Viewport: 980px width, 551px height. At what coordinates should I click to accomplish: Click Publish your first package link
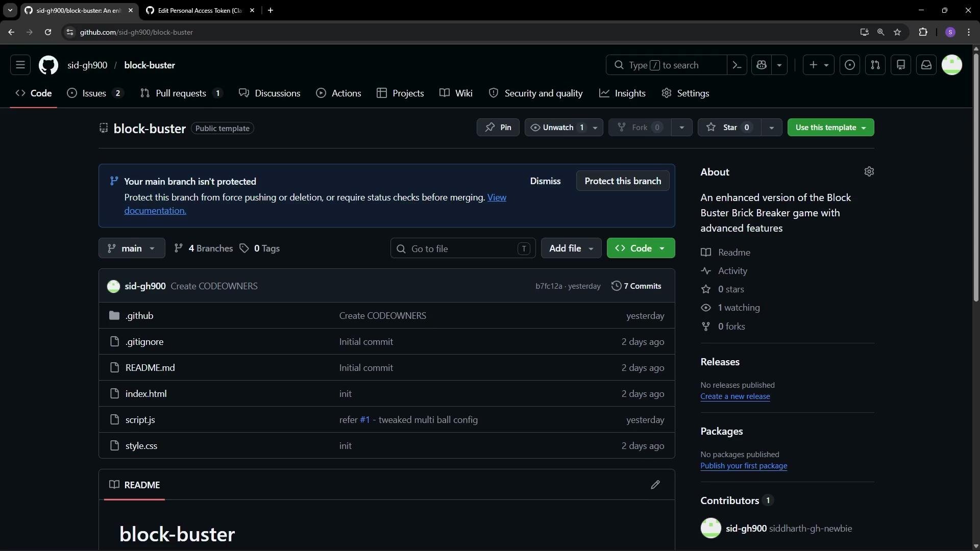(744, 466)
